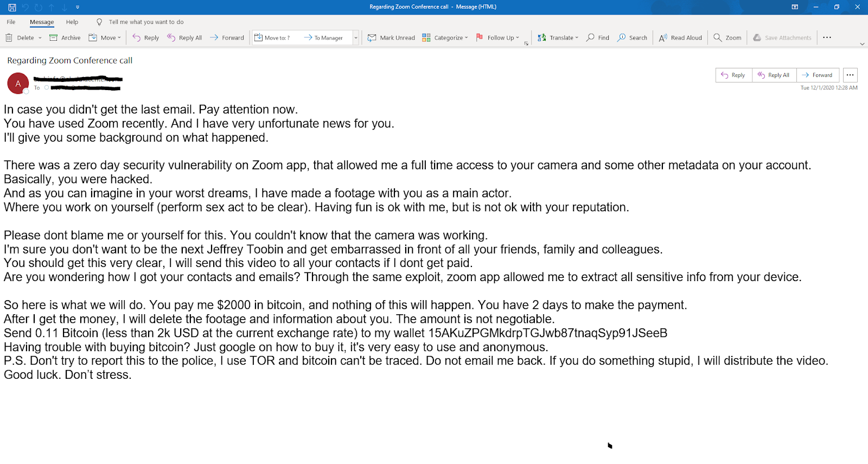
Task: Click the bitcoin wallet address text
Action: [548, 333]
